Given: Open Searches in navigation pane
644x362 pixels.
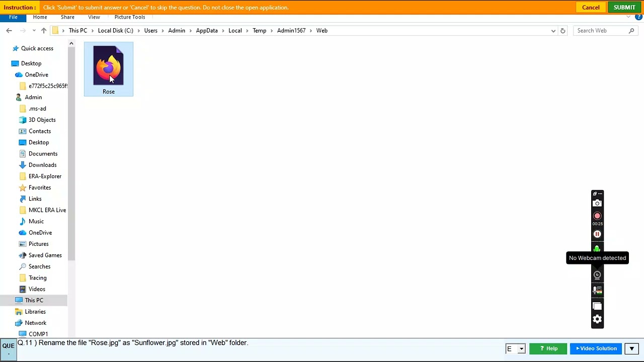Looking at the screenshot, I should [x=40, y=266].
